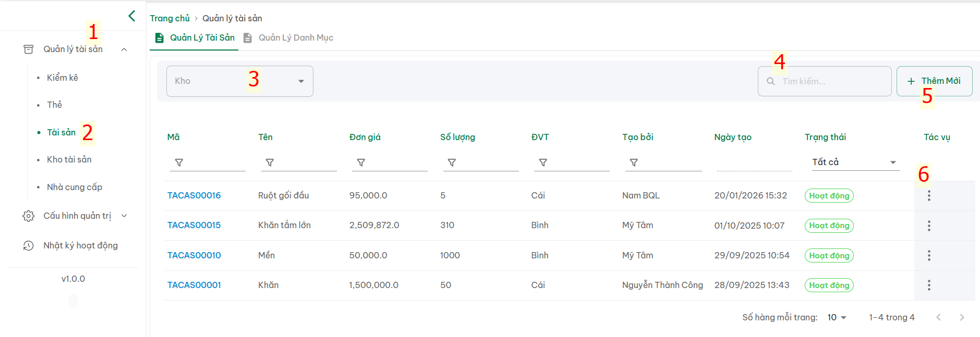Switch to the Quản Lý Danh Mục tab

pos(295,38)
